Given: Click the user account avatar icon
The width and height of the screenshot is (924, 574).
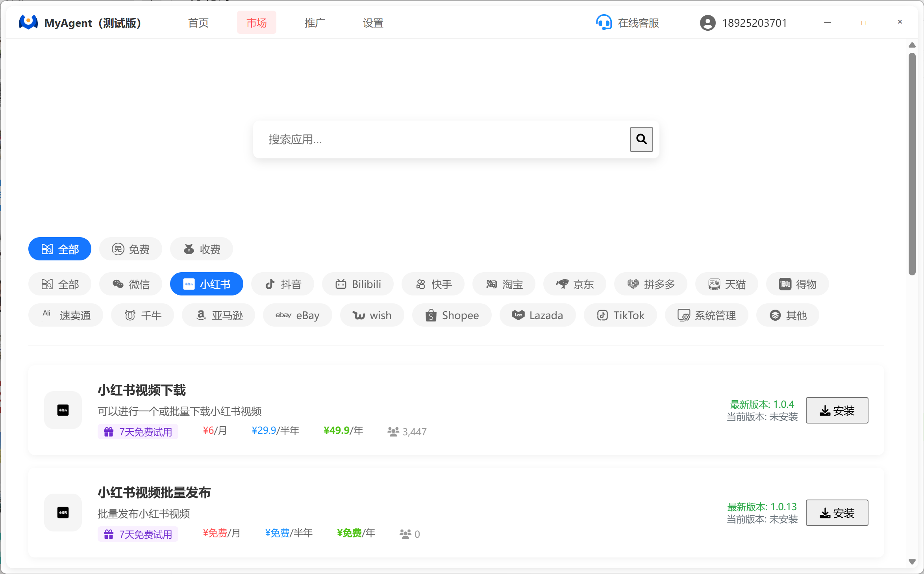Looking at the screenshot, I should point(707,23).
